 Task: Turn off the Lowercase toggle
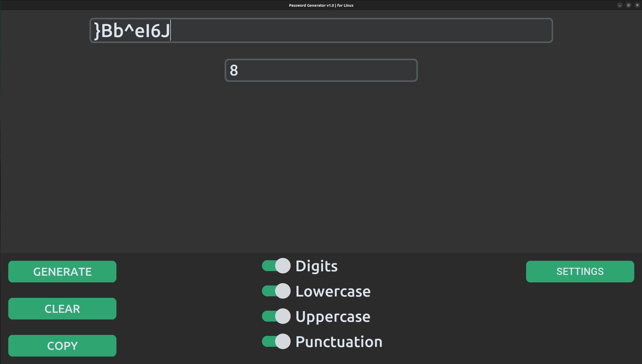[x=276, y=291]
